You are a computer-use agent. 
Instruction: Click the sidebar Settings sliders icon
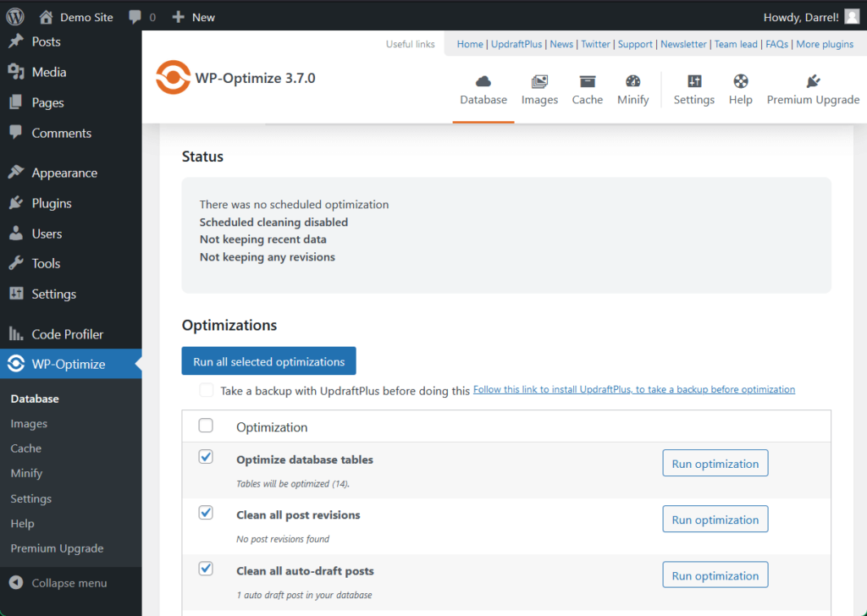pyautogui.click(x=16, y=294)
